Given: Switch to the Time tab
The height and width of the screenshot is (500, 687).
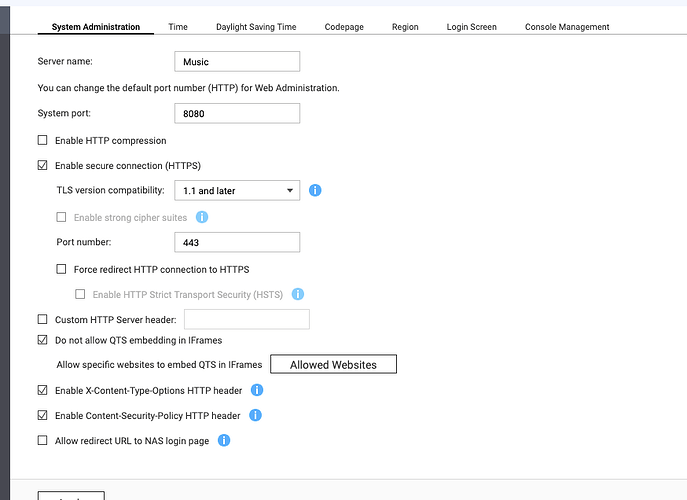Looking at the screenshot, I should [x=178, y=27].
